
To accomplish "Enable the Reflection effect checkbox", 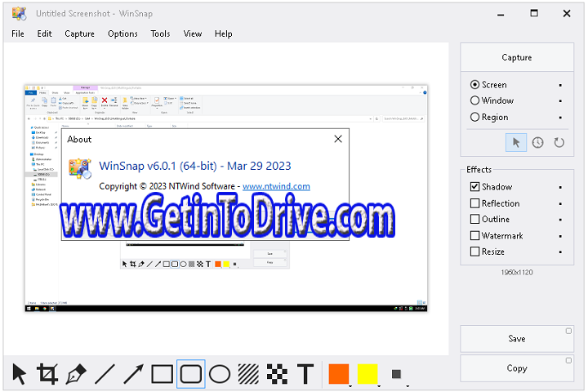I will 474,203.
